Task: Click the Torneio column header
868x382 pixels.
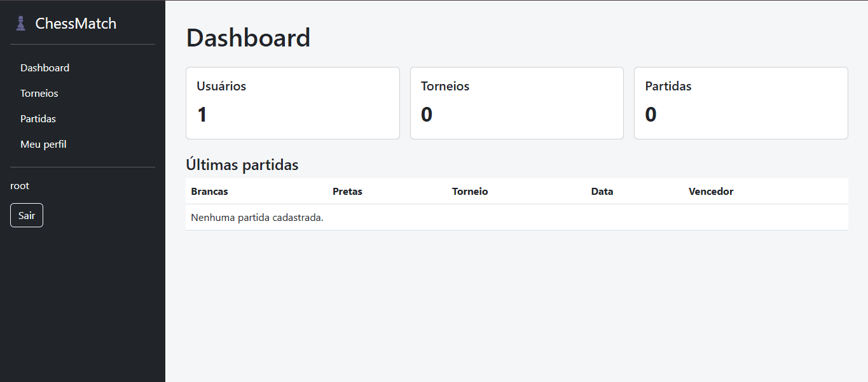Action: pos(470,191)
